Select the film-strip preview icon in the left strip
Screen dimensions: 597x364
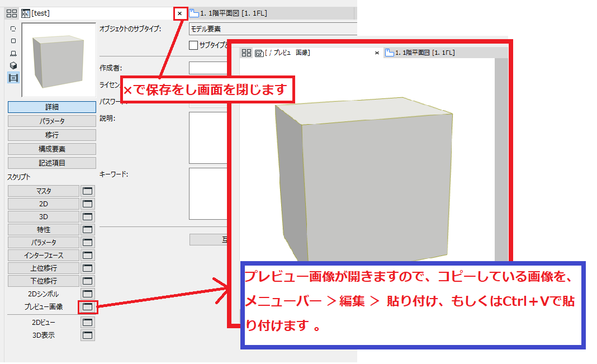point(13,78)
